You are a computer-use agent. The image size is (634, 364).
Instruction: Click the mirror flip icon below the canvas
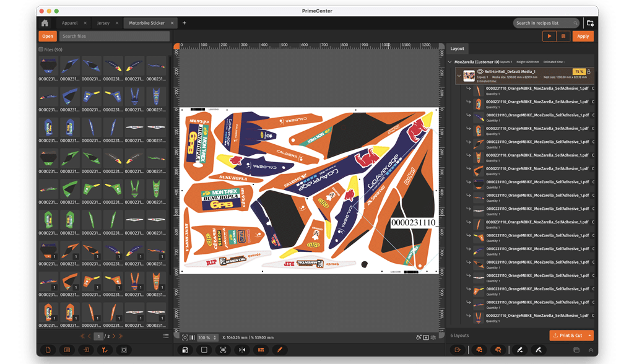[x=242, y=350]
